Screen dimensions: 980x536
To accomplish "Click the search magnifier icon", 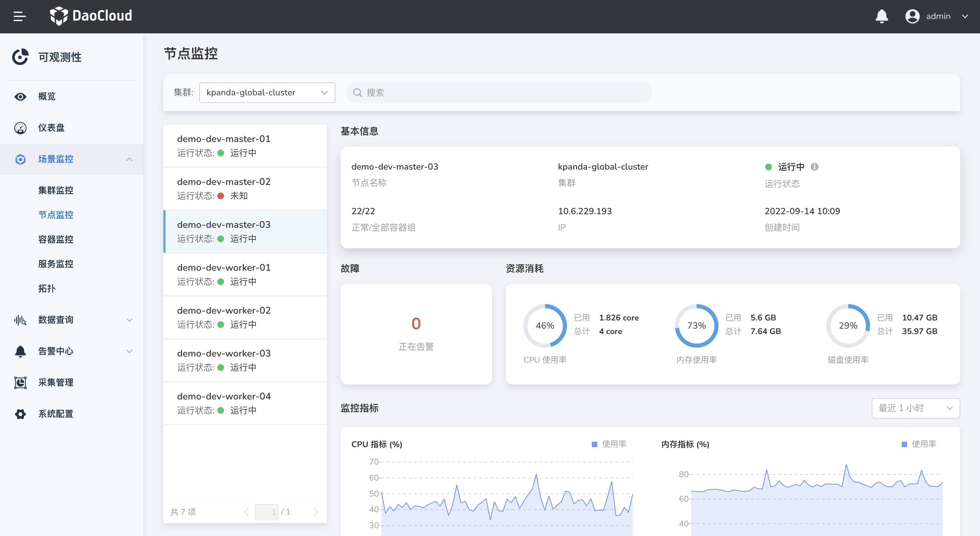I will (x=358, y=92).
